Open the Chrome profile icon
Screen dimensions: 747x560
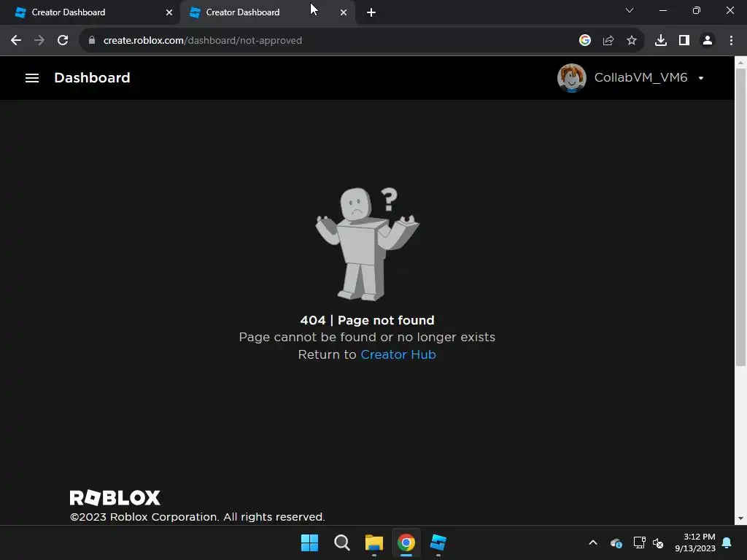point(707,41)
